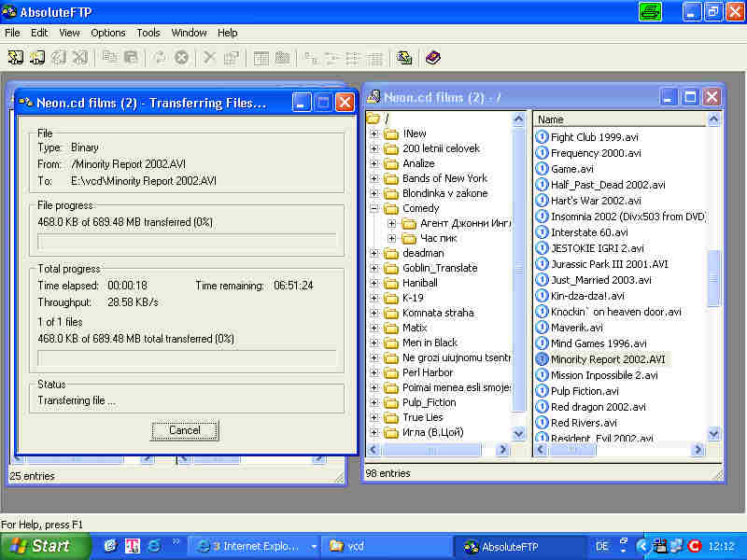
Task: Open the Options menu
Action: click(x=107, y=33)
